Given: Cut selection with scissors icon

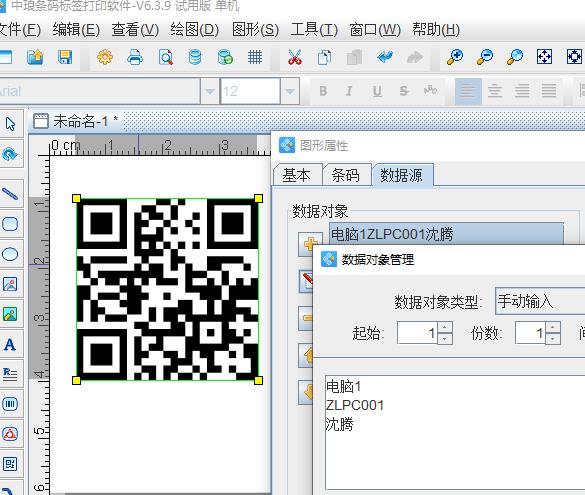Looking at the screenshot, I should click(295, 57).
